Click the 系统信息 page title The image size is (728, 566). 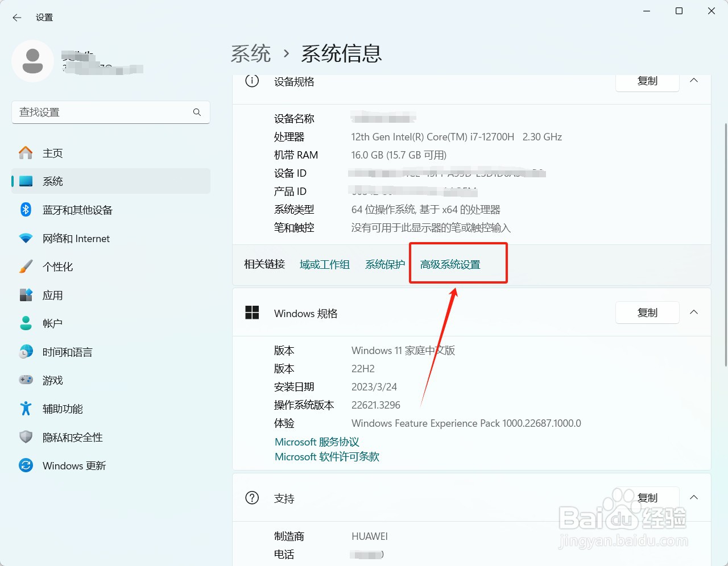pos(341,54)
